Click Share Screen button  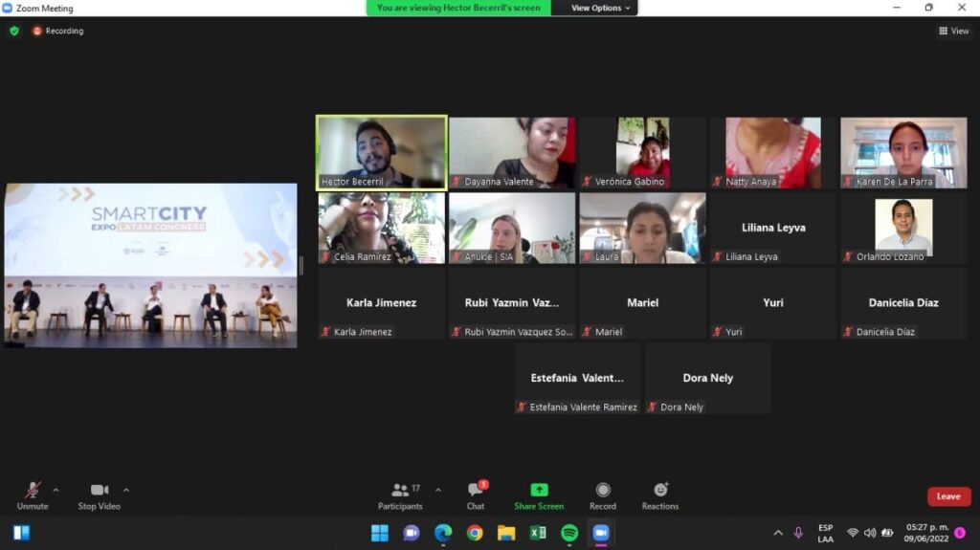click(x=539, y=496)
